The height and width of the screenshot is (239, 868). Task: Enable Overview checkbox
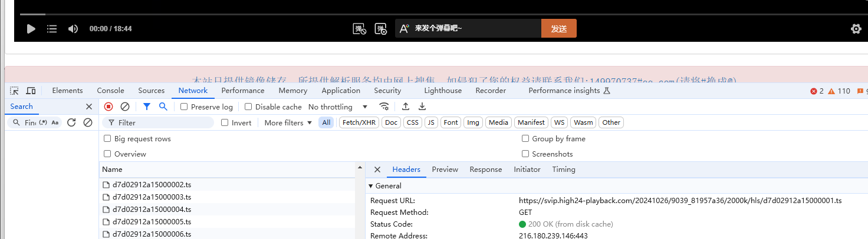click(x=107, y=154)
